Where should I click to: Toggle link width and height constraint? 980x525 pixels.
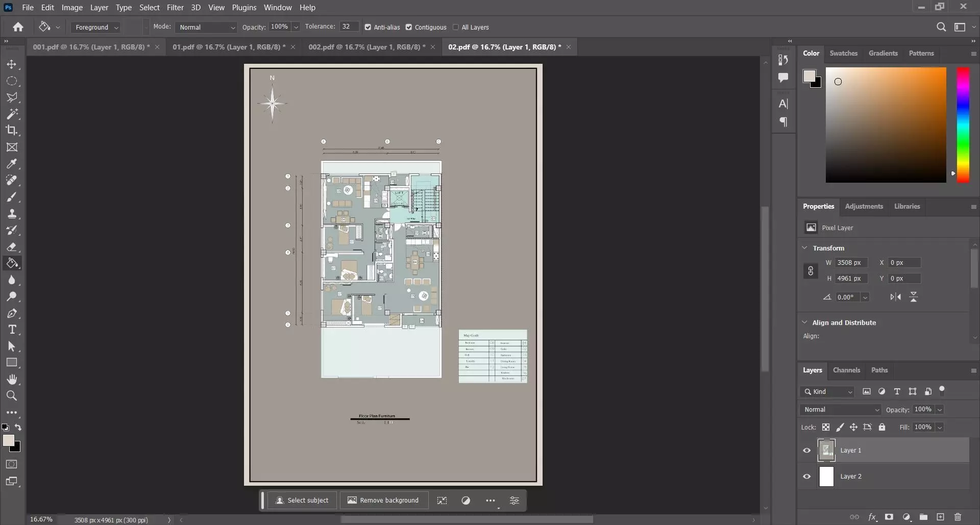coord(811,271)
